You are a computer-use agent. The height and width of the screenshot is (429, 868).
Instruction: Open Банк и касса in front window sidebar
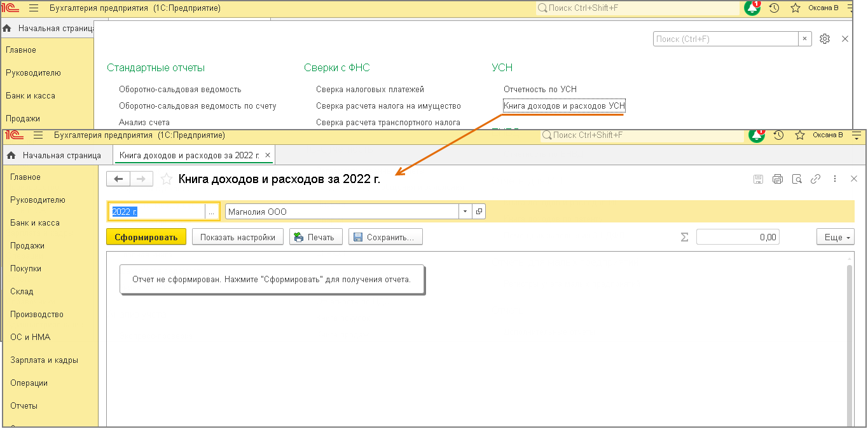(x=35, y=223)
